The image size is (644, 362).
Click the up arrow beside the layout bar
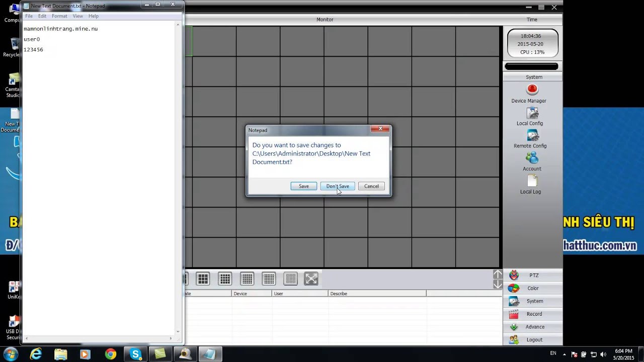click(x=498, y=274)
